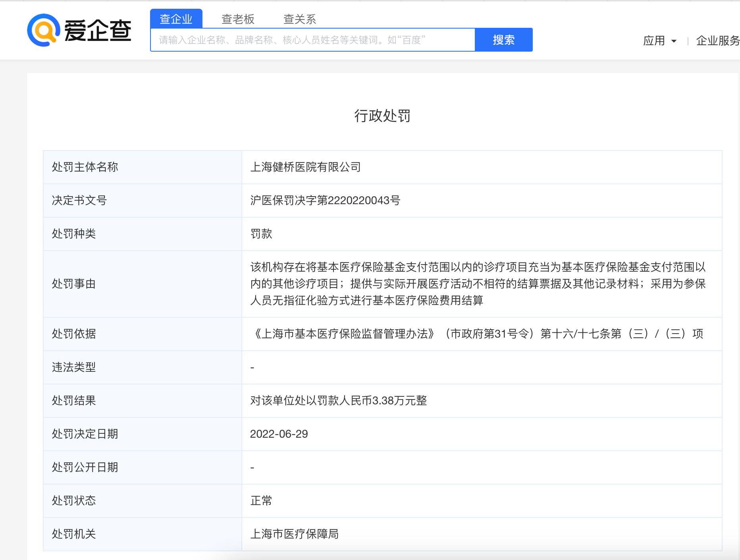Switch to the 查老板 tab
The height and width of the screenshot is (560, 740).
point(238,19)
